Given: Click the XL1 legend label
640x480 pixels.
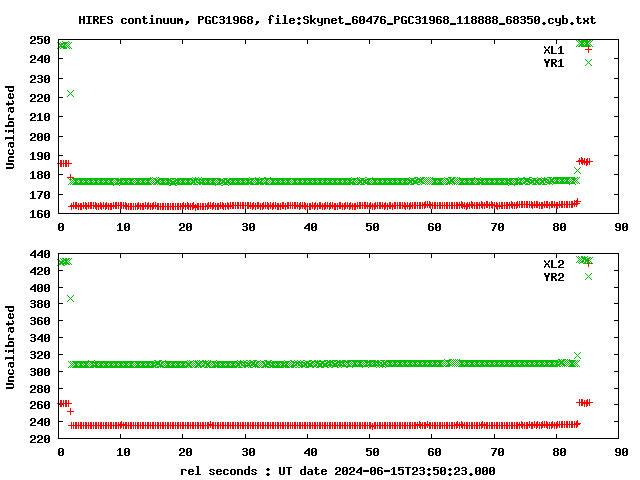Looking at the screenshot, I should (553, 50).
